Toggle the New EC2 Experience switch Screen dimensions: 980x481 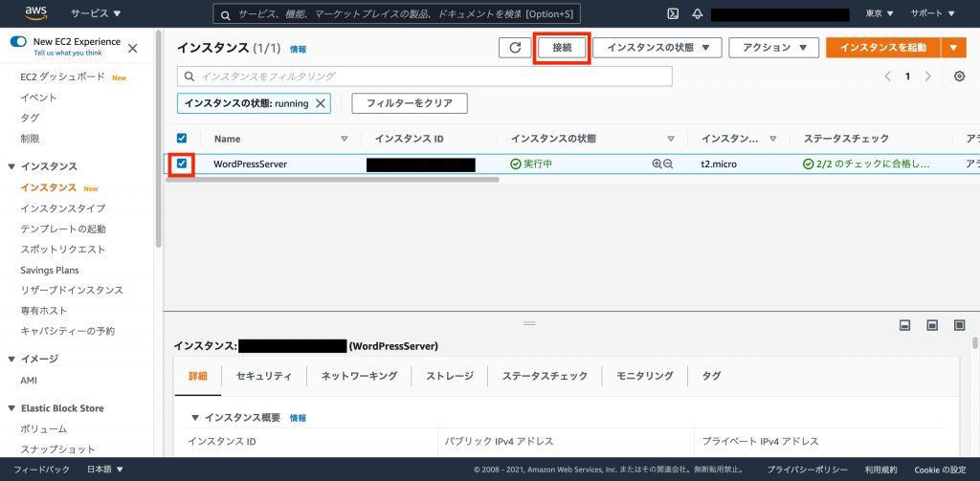pyautogui.click(x=18, y=42)
